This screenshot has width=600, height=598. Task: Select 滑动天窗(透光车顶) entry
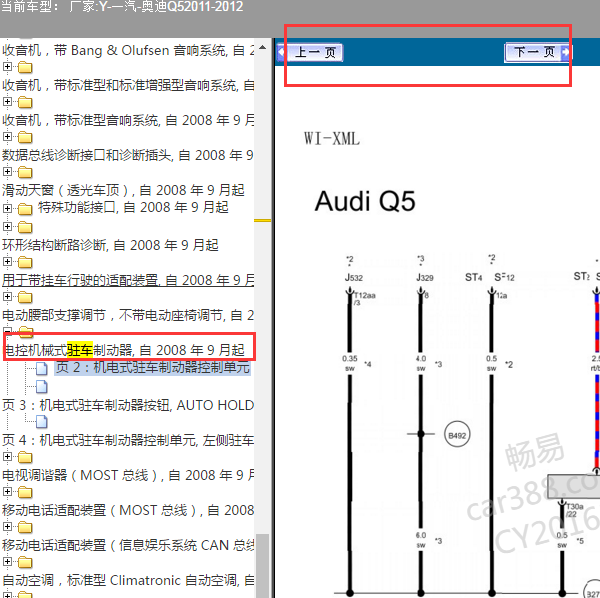123,190
